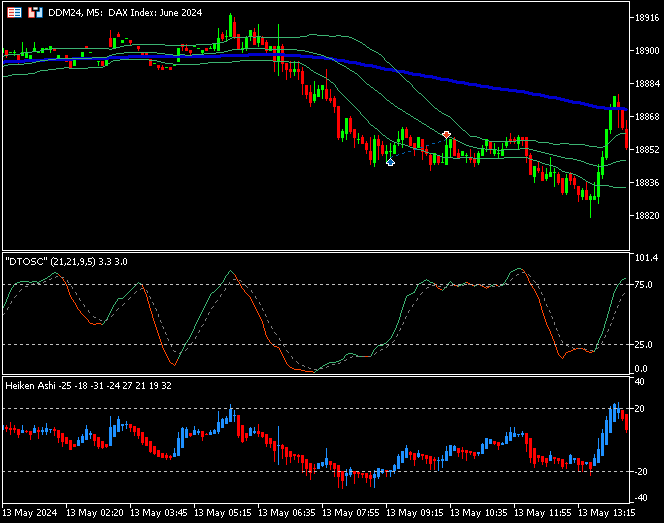Select the red sell arrow trade marker
The height and width of the screenshot is (523, 664).
pos(446,135)
